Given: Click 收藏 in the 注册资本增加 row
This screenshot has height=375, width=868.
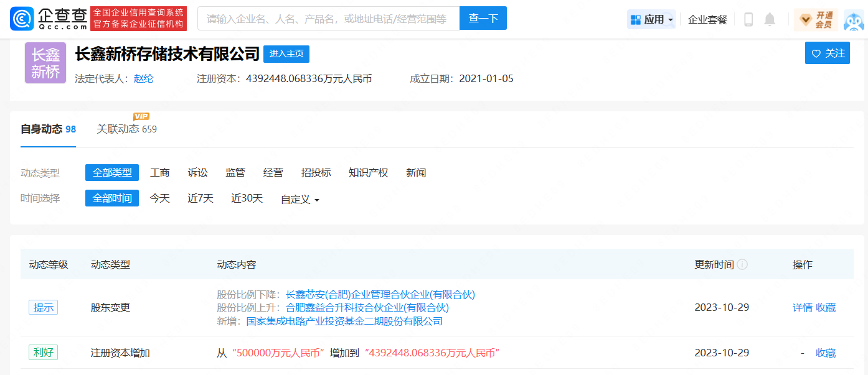Looking at the screenshot, I should coord(826,353).
